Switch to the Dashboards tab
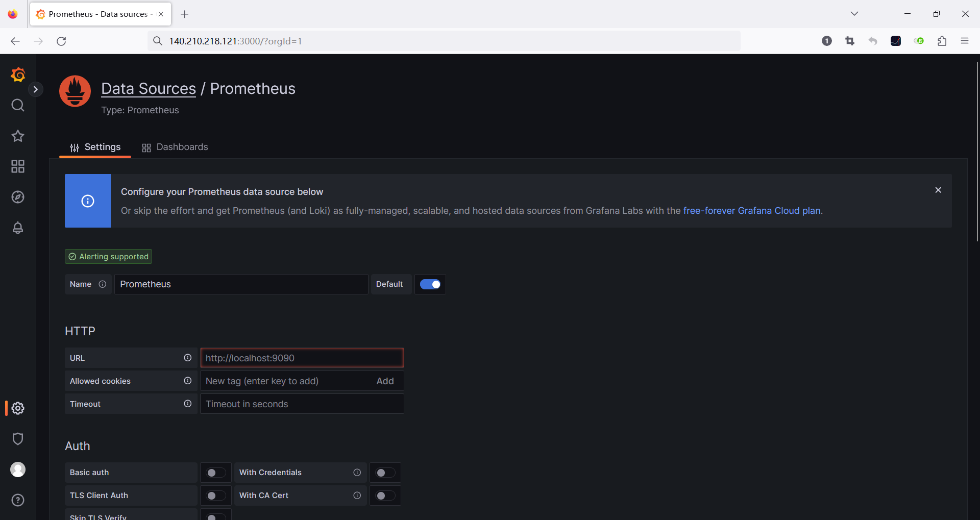The image size is (980, 520). pos(175,147)
